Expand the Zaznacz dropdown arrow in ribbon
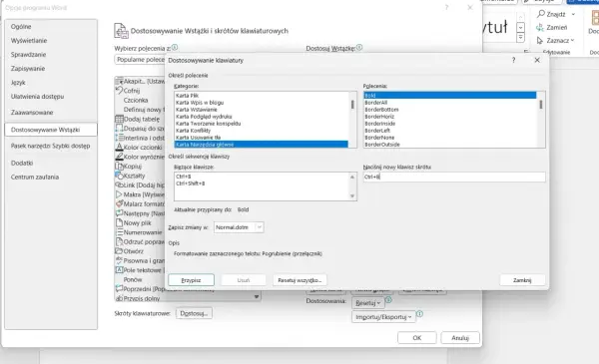This screenshot has height=364, width=599. coord(572,40)
